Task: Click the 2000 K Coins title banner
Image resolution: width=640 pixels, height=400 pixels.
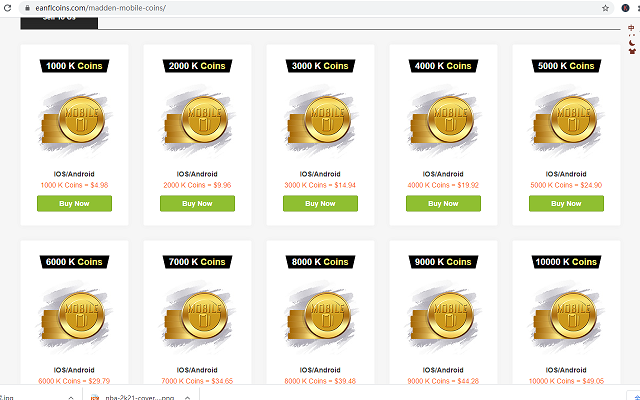Action: (197, 66)
